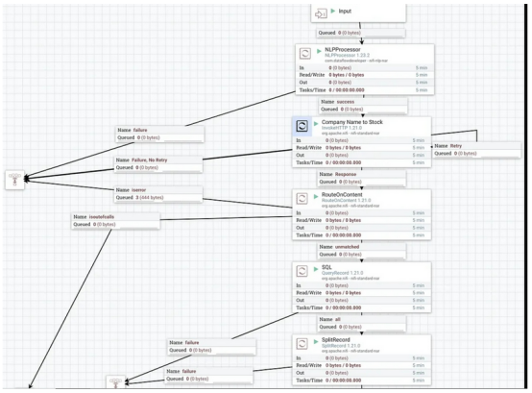Select the 'Failure, No Retry' connection label

158,164
